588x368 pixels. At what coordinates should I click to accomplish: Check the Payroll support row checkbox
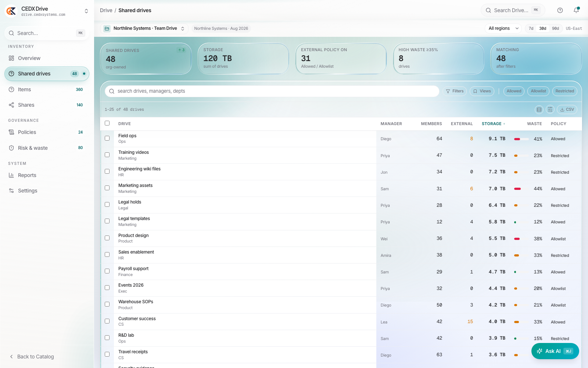[x=107, y=271]
